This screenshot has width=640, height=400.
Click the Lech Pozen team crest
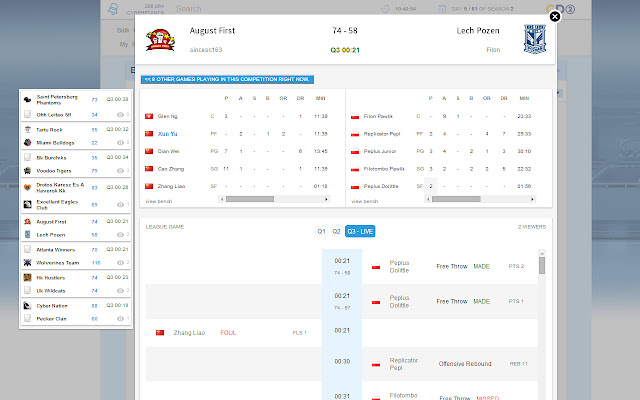(x=535, y=39)
